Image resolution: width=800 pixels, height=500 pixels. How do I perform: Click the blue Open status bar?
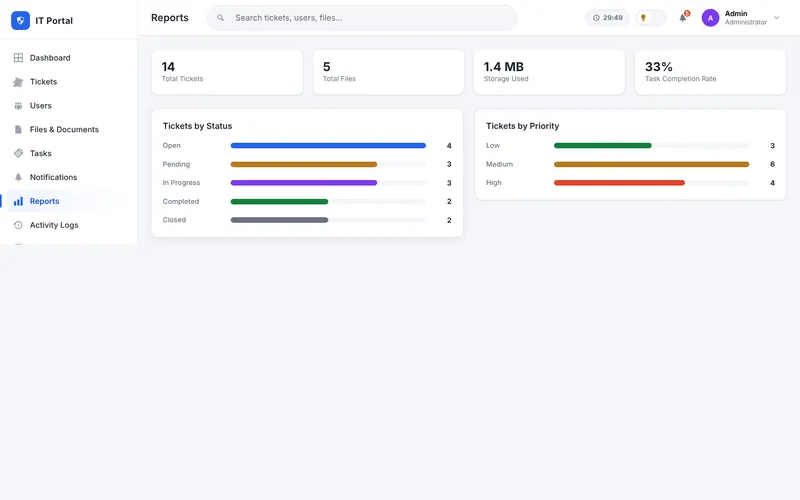[328, 145]
